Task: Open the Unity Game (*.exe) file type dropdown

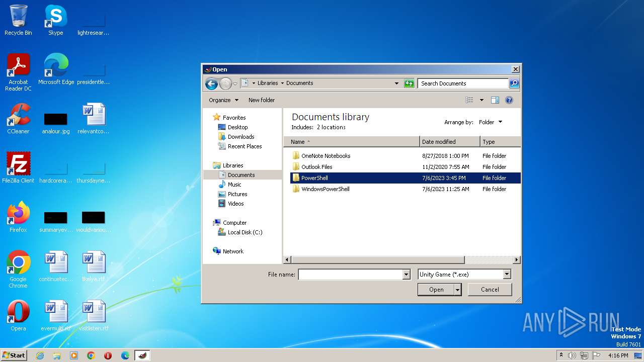Action: pos(464,275)
